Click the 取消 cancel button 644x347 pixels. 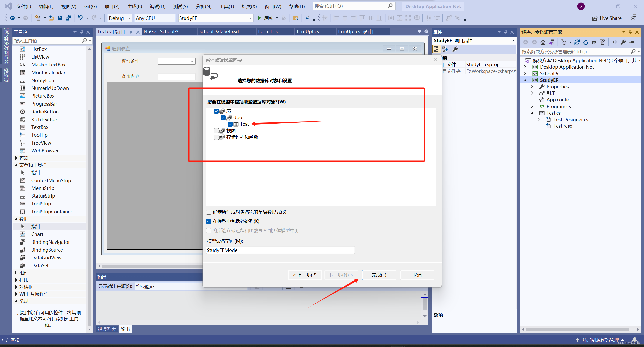(x=417, y=275)
